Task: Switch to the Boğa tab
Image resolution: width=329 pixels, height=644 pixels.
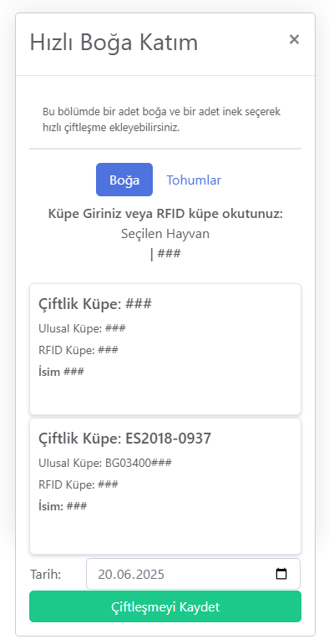Action: click(x=124, y=180)
